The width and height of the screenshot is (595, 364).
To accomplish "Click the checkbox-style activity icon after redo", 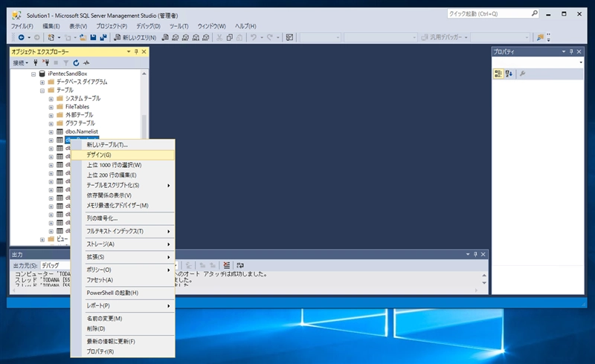I will [289, 37].
